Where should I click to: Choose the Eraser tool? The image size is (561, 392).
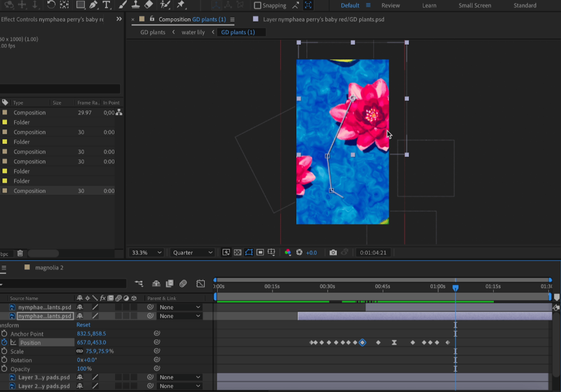click(149, 5)
